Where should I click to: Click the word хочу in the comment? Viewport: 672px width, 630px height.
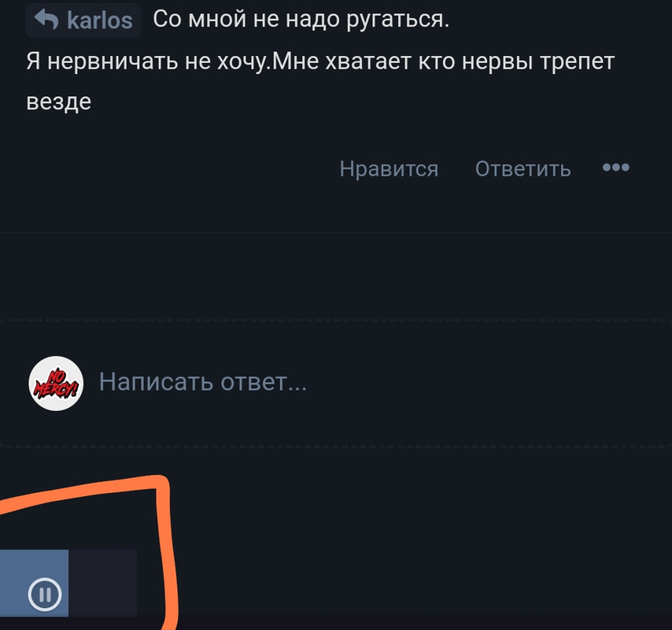click(x=242, y=62)
